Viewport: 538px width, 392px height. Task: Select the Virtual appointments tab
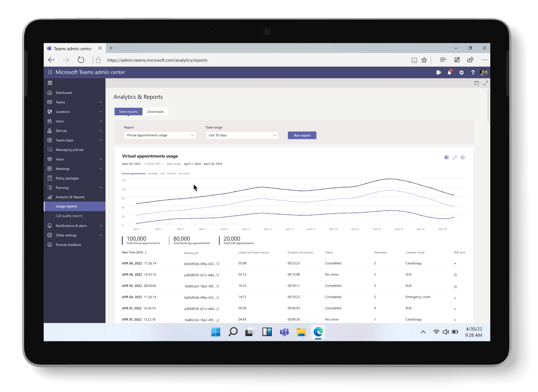[x=134, y=173]
